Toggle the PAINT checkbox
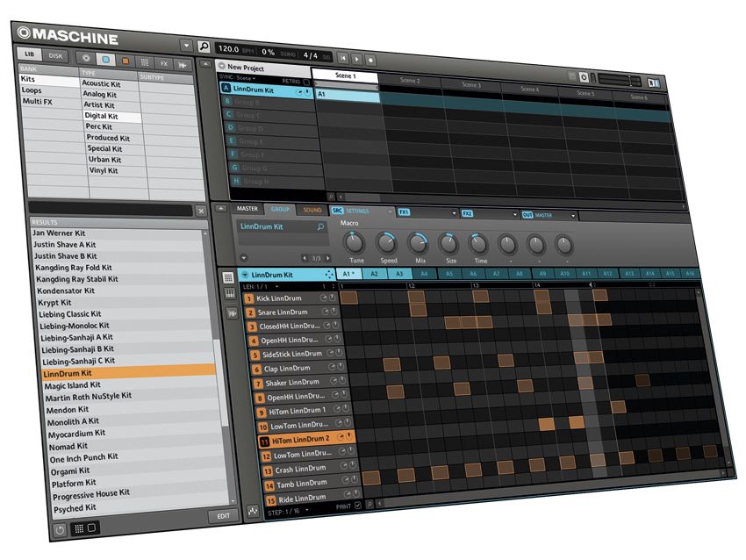The width and height of the screenshot is (746, 560). click(x=358, y=506)
